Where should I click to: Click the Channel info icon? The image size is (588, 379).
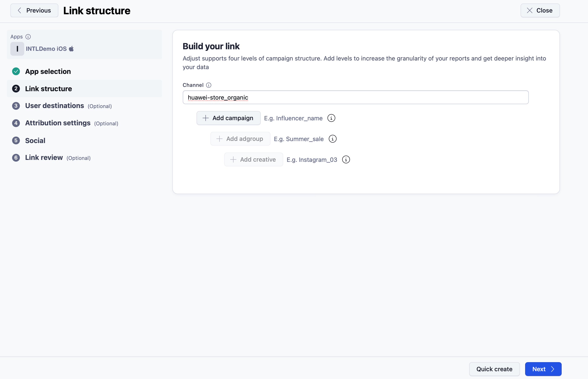(209, 85)
